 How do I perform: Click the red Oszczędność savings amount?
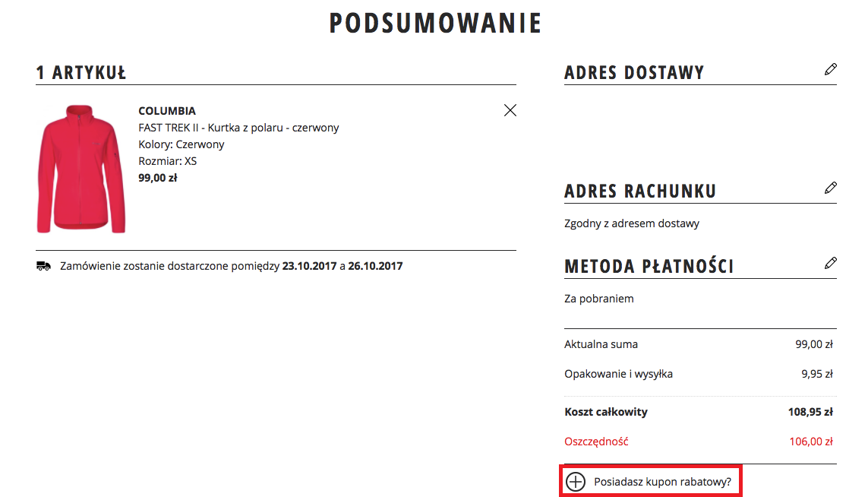[x=811, y=440]
